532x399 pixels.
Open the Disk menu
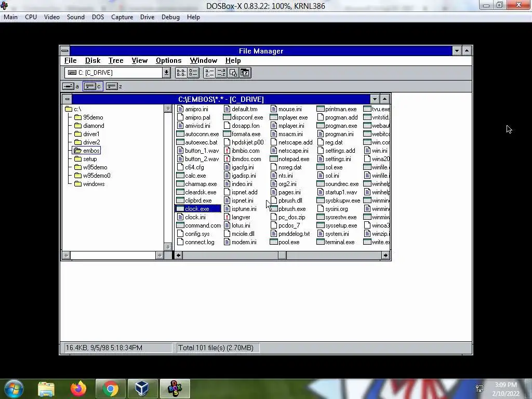point(92,61)
